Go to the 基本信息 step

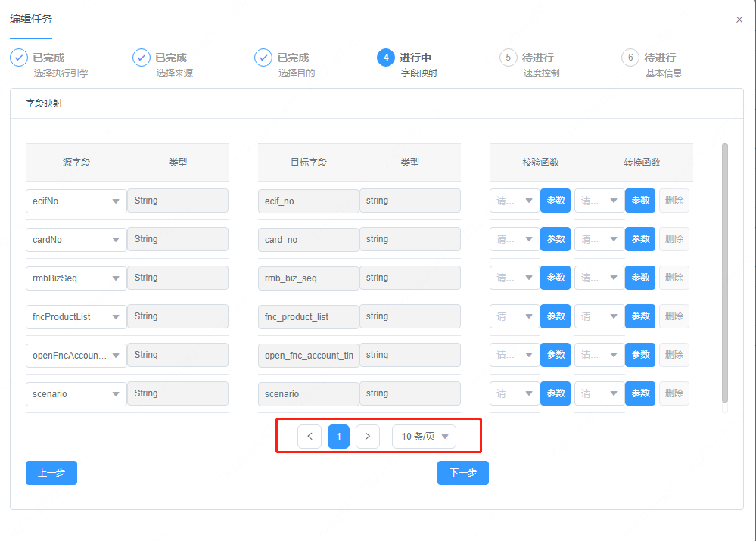(630, 57)
